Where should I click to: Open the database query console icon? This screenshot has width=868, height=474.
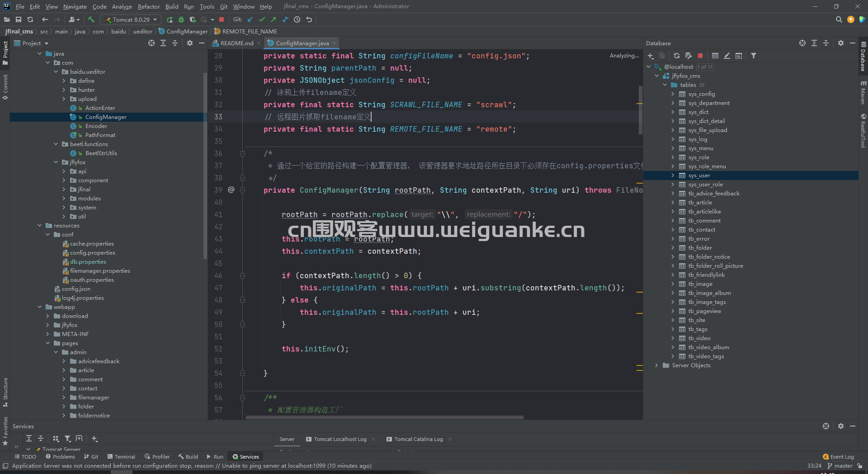pyautogui.click(x=739, y=56)
